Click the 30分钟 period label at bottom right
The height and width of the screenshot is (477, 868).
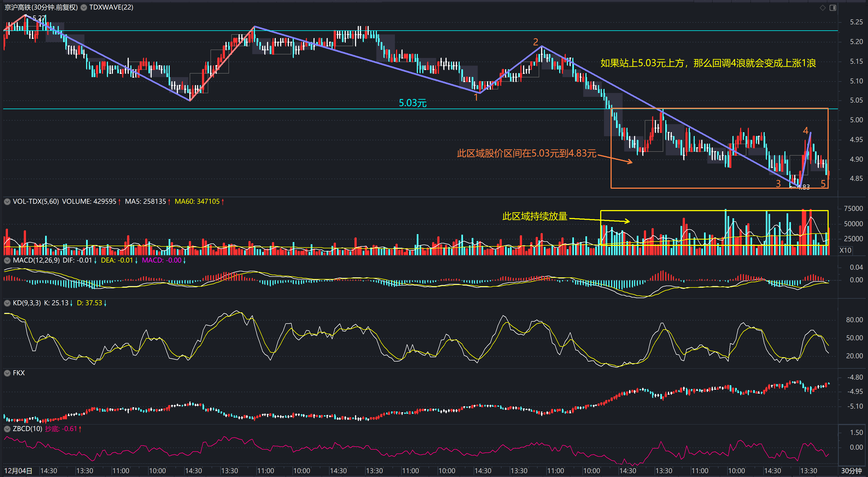[x=851, y=471]
